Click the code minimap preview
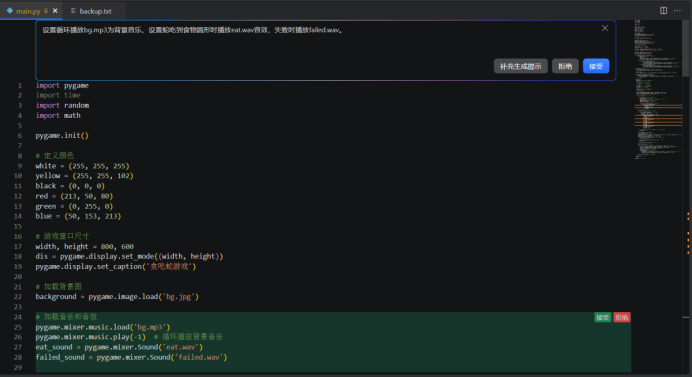 [658, 89]
